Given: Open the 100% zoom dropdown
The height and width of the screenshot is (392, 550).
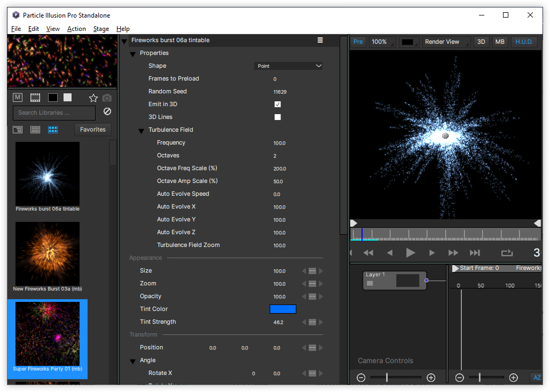Looking at the screenshot, I should [x=382, y=42].
